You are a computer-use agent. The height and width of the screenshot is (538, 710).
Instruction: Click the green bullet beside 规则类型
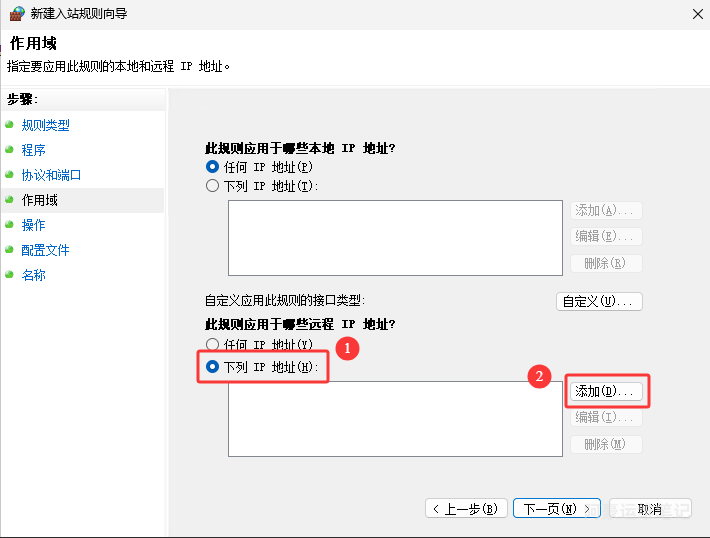10,125
